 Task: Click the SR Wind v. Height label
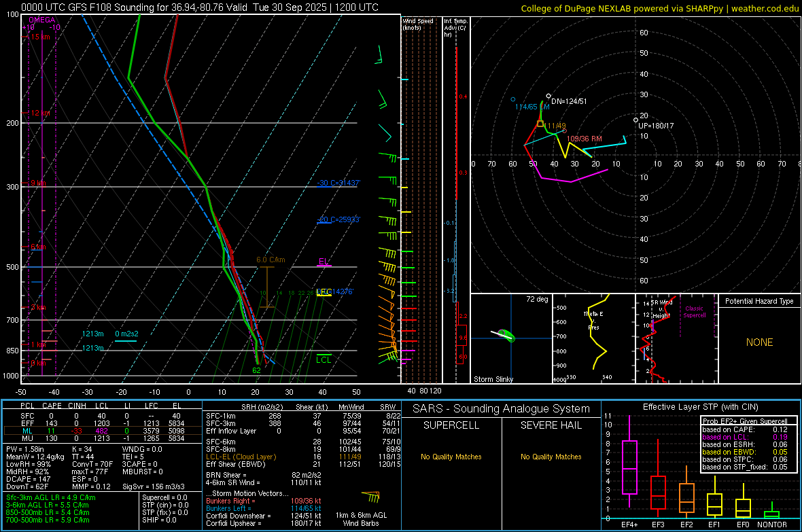(661, 309)
